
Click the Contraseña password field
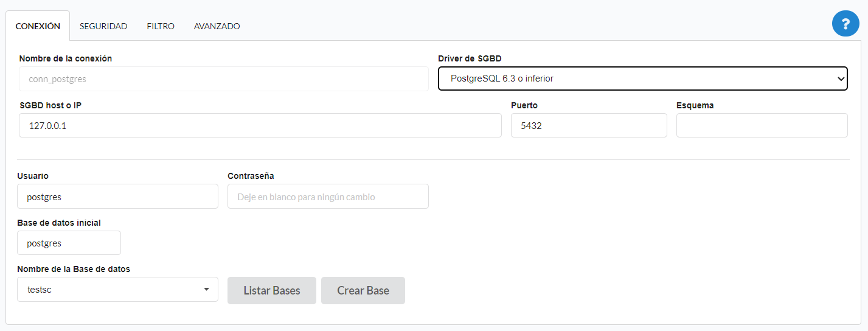[x=328, y=197]
